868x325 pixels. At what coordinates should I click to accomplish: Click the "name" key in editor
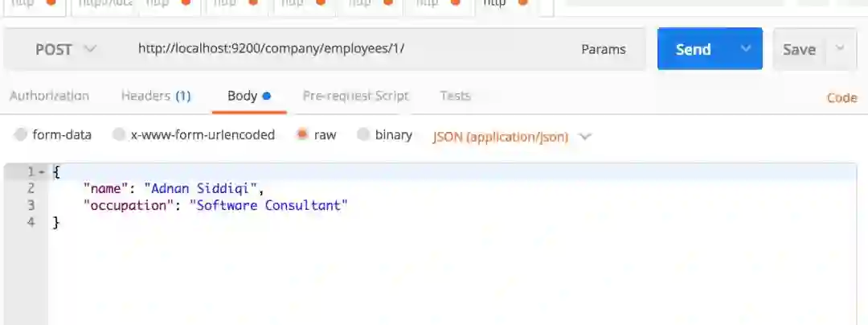point(105,189)
